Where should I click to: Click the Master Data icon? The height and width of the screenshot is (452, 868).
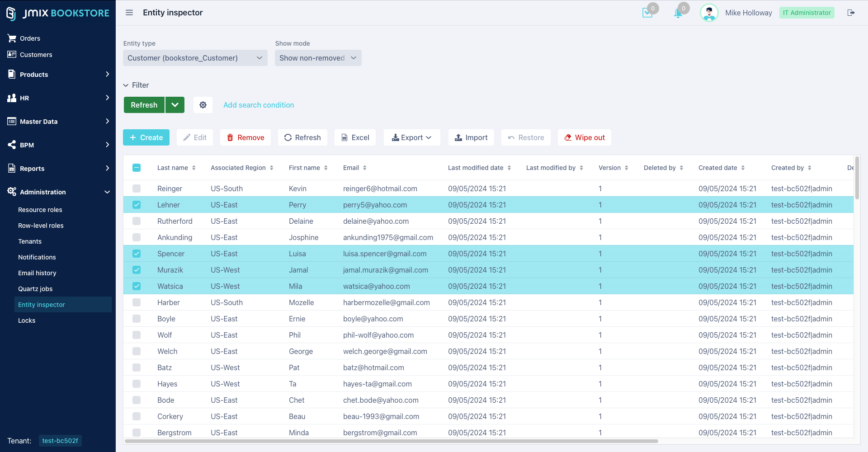tap(12, 122)
